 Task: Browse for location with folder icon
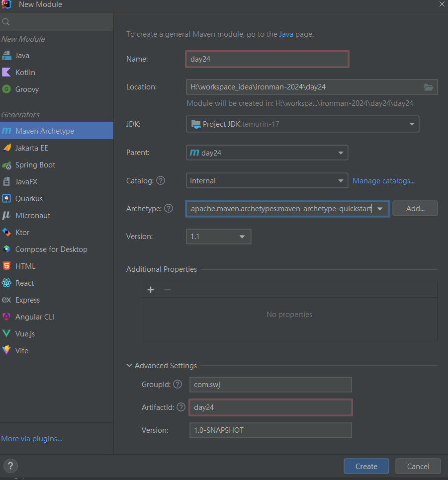coord(429,87)
